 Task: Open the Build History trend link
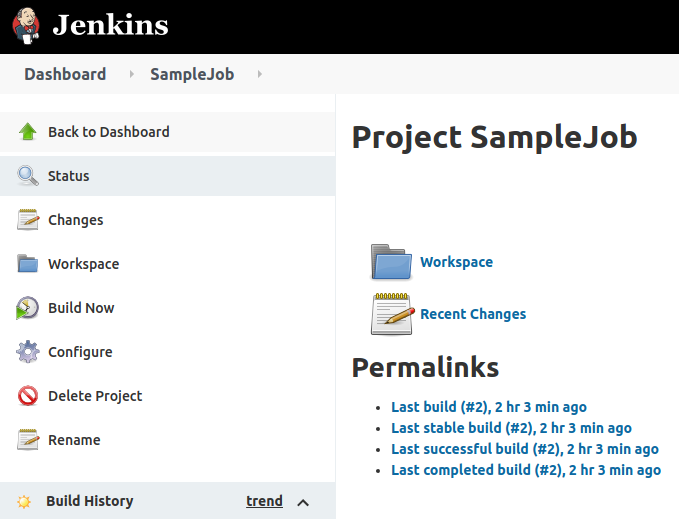pos(264,501)
